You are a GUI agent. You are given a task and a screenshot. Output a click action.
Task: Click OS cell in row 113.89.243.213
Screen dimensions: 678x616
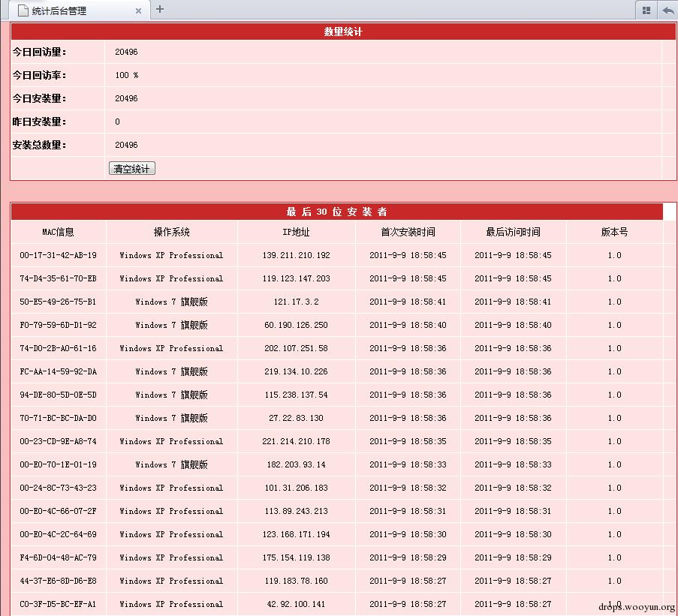coord(172,511)
